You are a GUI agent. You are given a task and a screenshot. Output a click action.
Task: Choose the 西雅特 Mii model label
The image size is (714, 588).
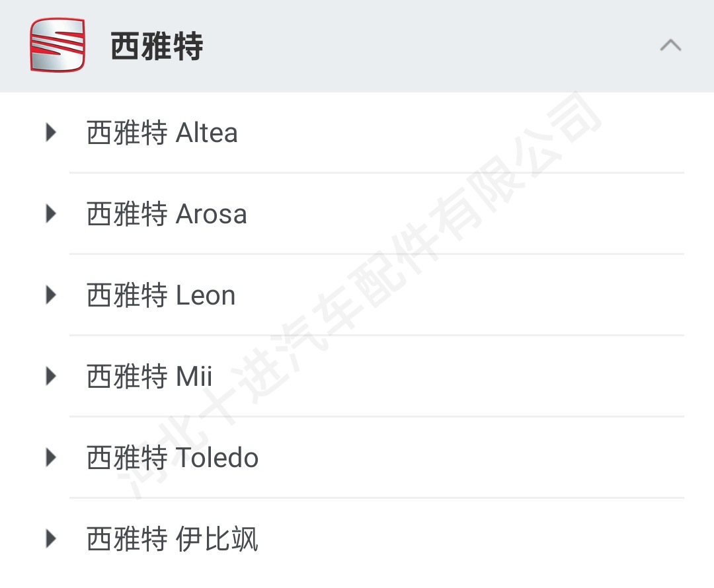click(x=149, y=377)
